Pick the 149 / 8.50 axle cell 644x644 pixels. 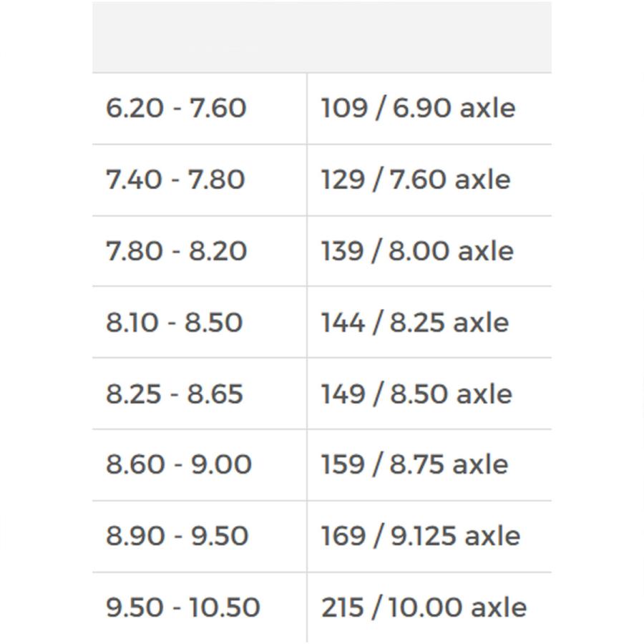pos(416,394)
